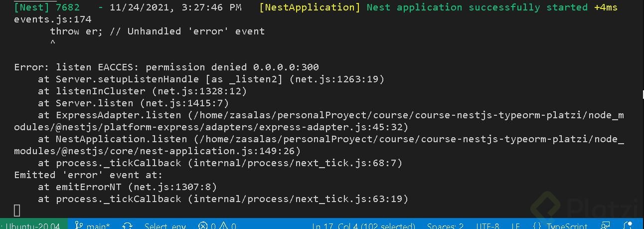This screenshot has width=644, height=229.
Task: Click the curly braces icon before TypeScript
Action: (537, 226)
